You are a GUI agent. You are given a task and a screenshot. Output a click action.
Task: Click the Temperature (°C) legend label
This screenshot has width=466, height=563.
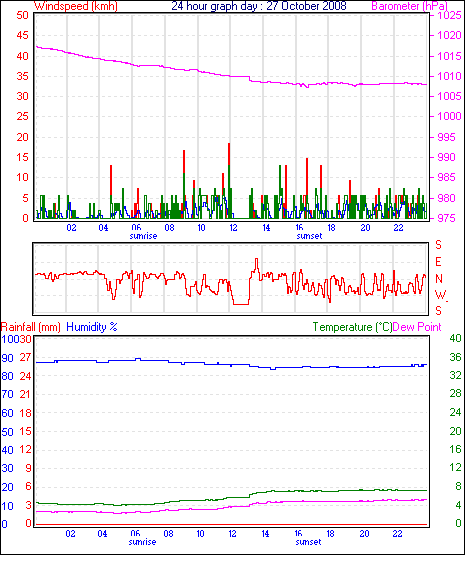pyautogui.click(x=352, y=327)
